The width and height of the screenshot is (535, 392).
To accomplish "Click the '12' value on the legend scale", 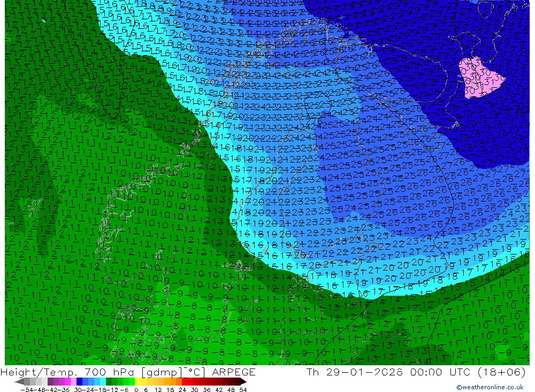I will (158, 390).
